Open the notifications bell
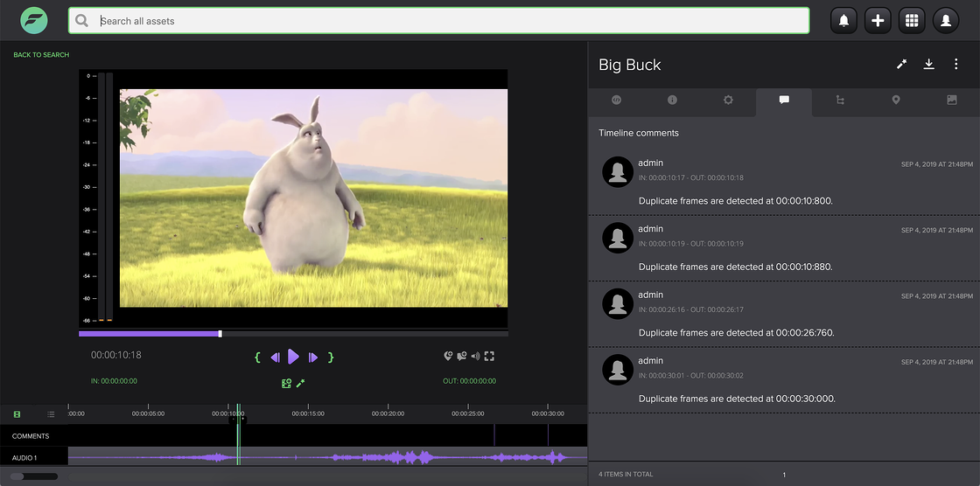The image size is (980, 486). pos(844,21)
